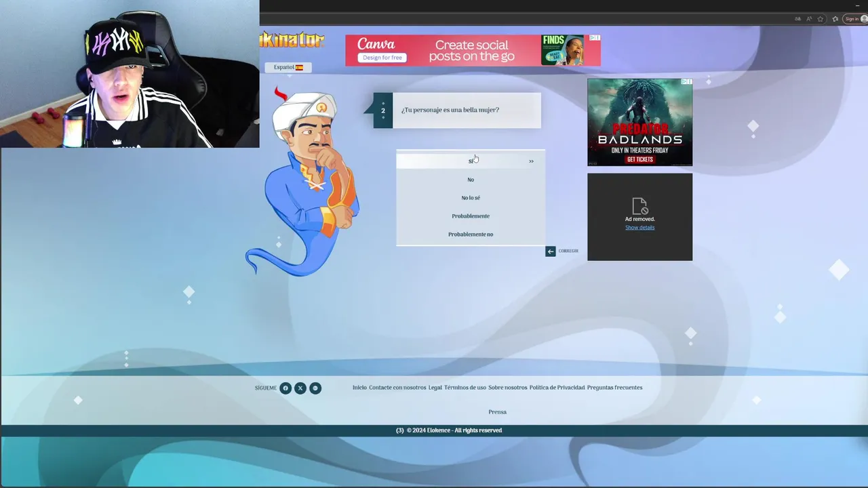Image resolution: width=868 pixels, height=488 pixels.
Task: Open 'Contacte con nosotros' link
Action: [397, 388]
